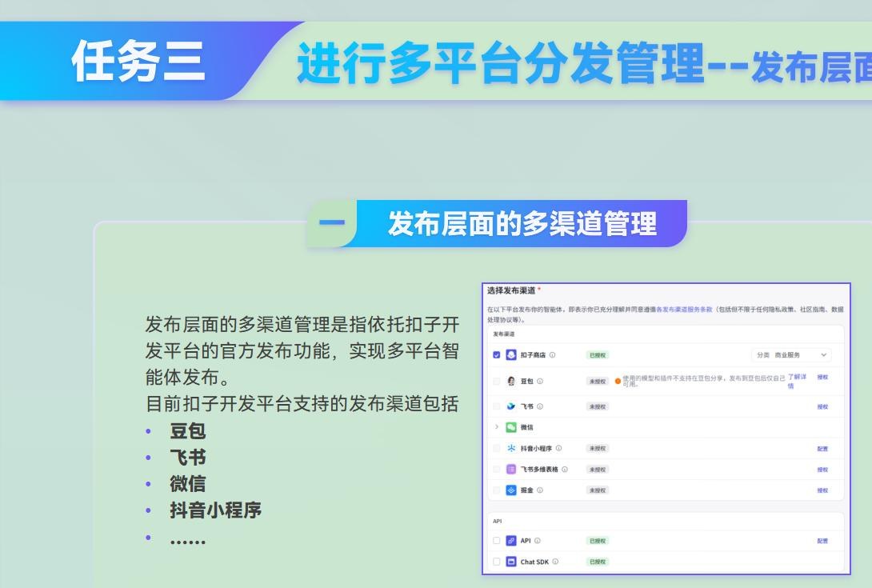Click the embedded publish-channel screenshot
Screen dimensions: 872x588
(x=666, y=428)
